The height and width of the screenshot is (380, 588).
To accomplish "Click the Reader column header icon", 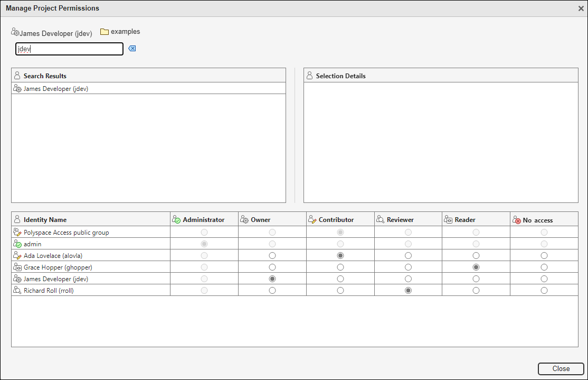I will (x=449, y=220).
